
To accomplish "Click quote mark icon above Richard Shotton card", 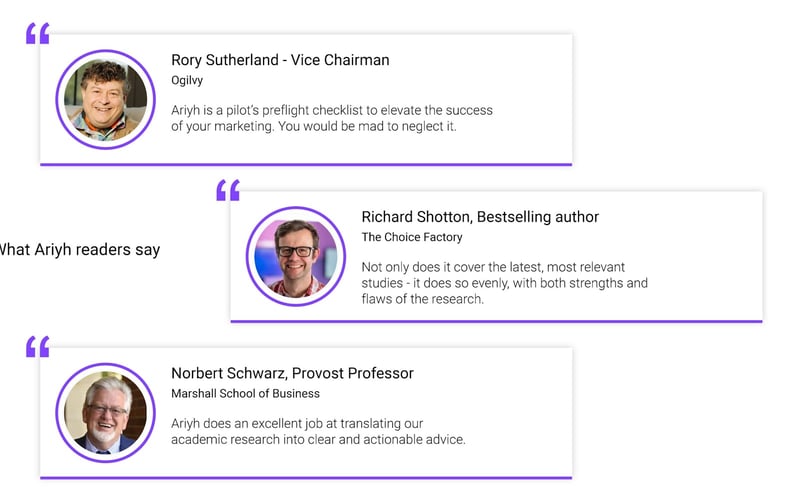I will pos(228,190).
